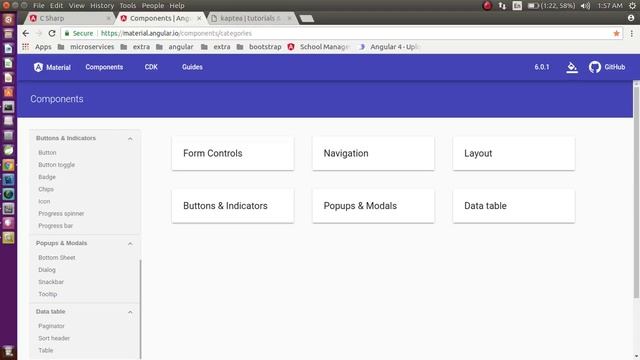Open the Components nav link

[x=104, y=67]
